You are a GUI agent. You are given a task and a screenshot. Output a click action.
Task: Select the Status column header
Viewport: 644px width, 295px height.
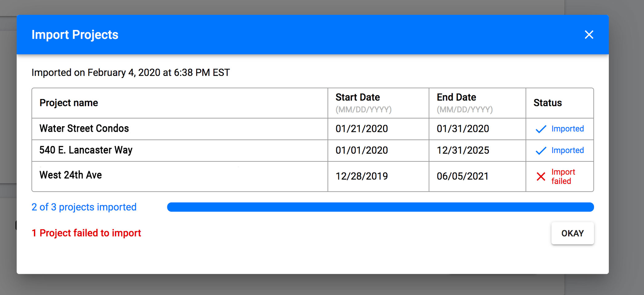tap(547, 103)
